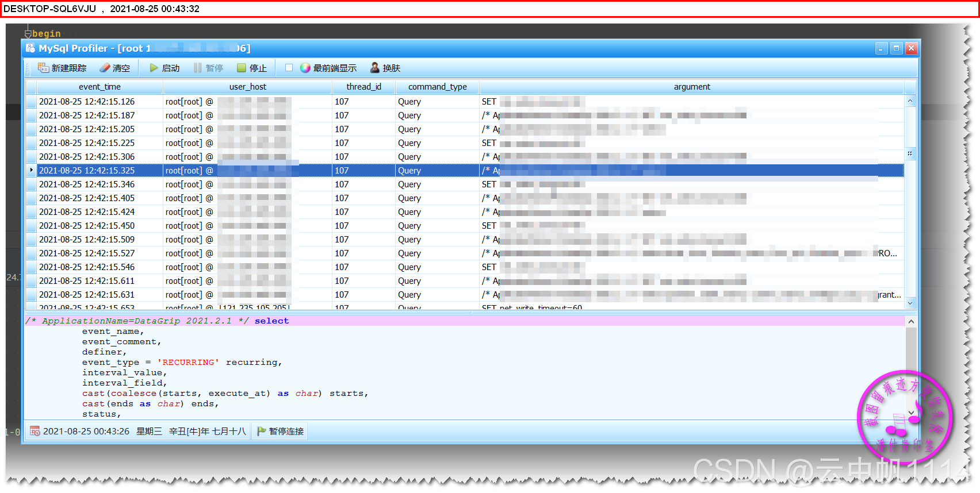Pause profiling with the 暂停 button
The width and height of the screenshot is (980, 493).
coord(208,68)
